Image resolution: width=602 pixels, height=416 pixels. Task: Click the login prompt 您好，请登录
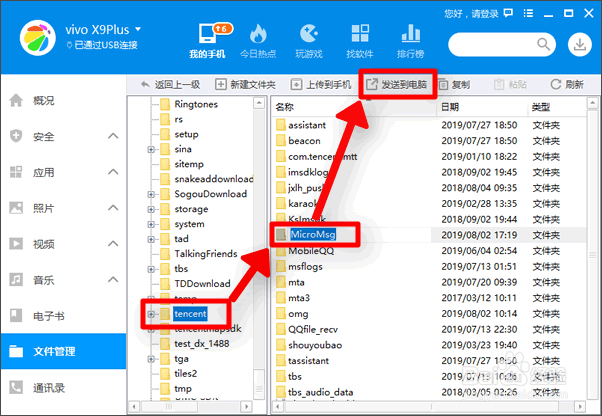point(471,14)
